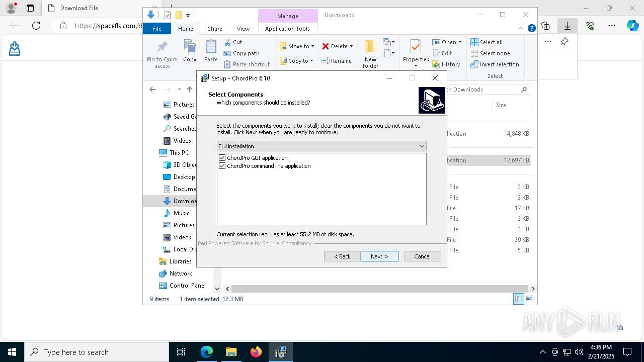Select Network in navigation pane
The height and width of the screenshot is (362, 644).
[181, 274]
